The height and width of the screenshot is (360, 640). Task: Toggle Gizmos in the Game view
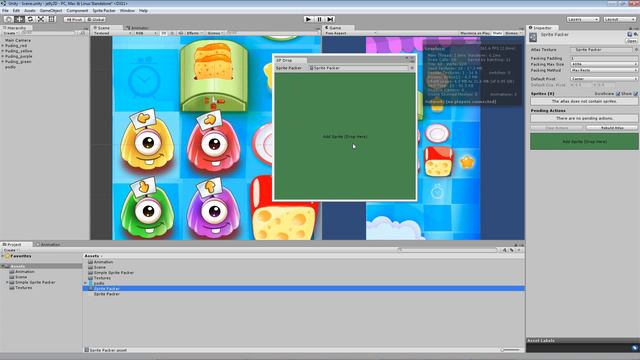pos(513,33)
